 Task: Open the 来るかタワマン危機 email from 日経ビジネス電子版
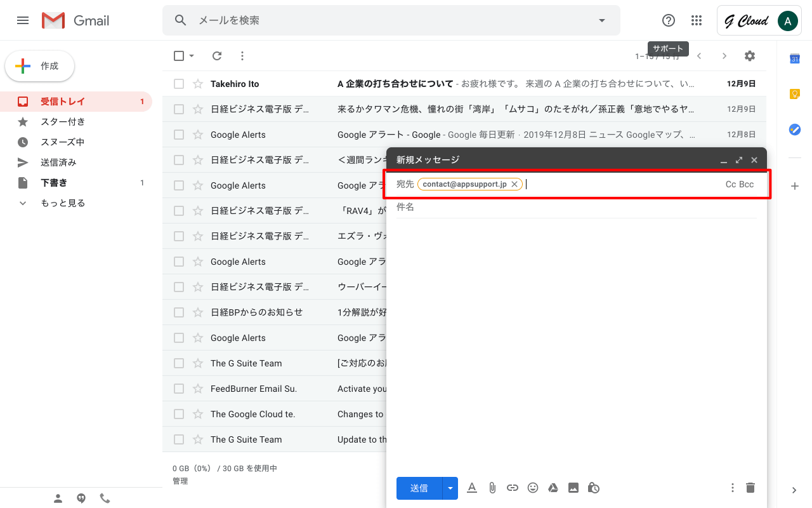coord(464,109)
